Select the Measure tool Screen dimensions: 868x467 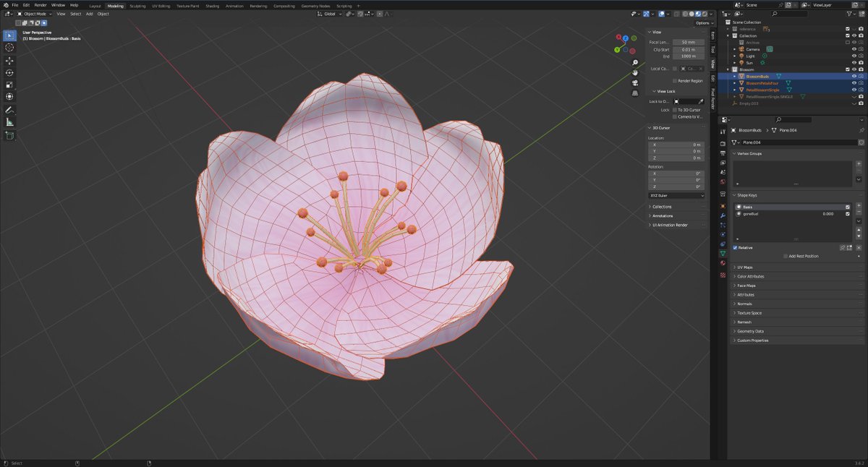point(9,122)
